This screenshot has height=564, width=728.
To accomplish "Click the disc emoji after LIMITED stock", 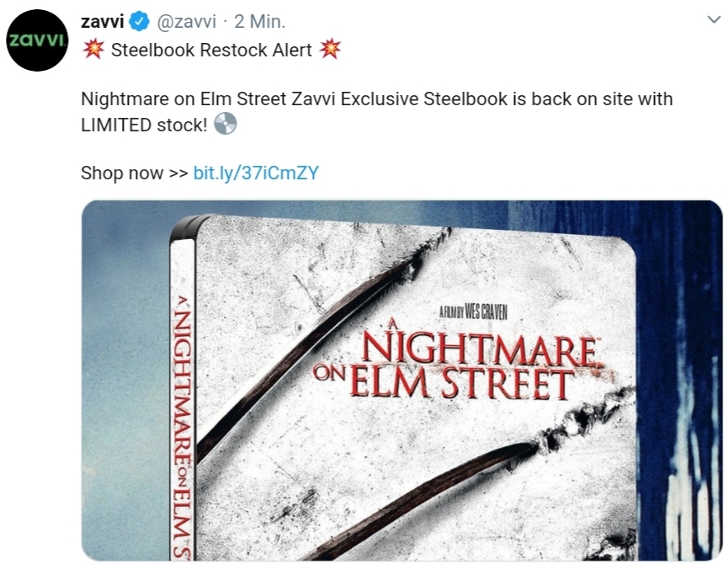I will [226, 124].
